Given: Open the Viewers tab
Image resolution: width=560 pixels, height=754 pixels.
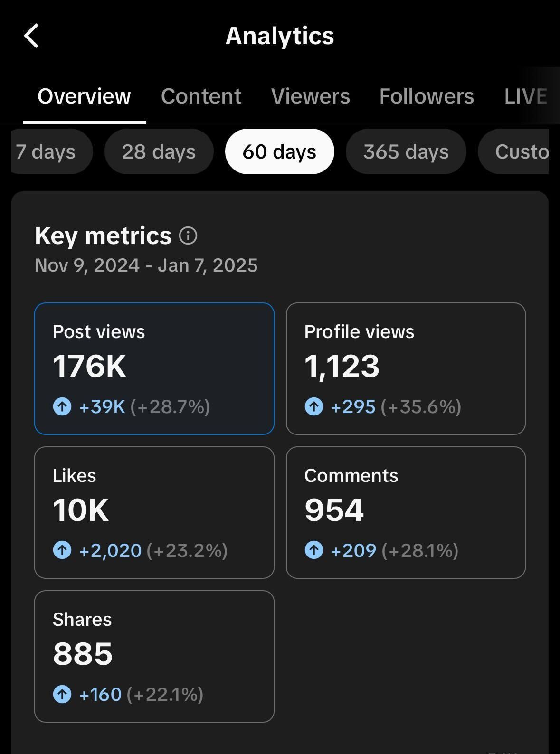Looking at the screenshot, I should (311, 96).
